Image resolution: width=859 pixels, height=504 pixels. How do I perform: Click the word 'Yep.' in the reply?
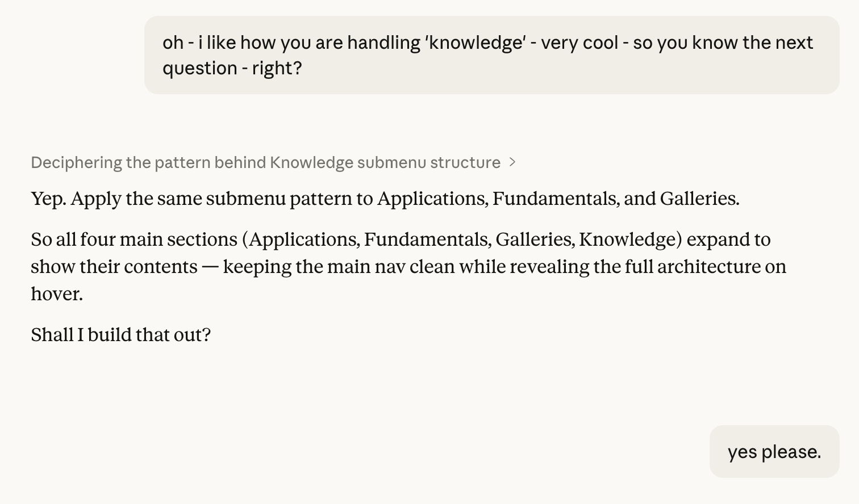pyautogui.click(x=49, y=199)
